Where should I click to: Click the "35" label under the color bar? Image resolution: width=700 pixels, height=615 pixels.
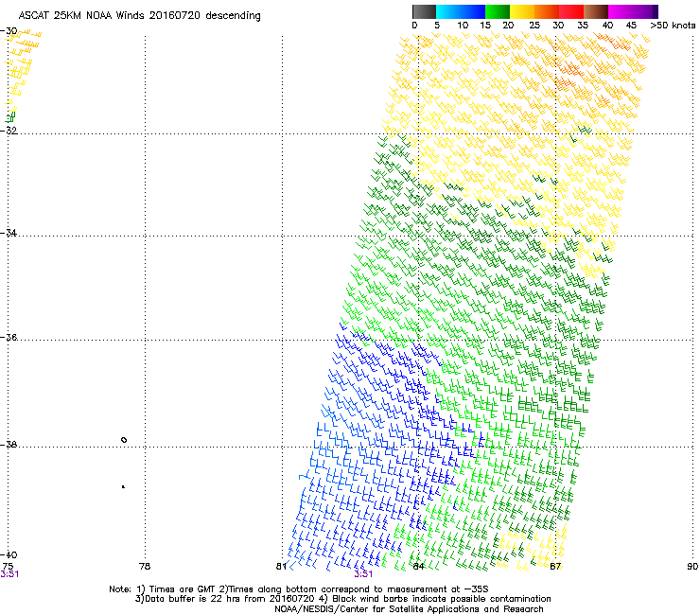(x=583, y=26)
